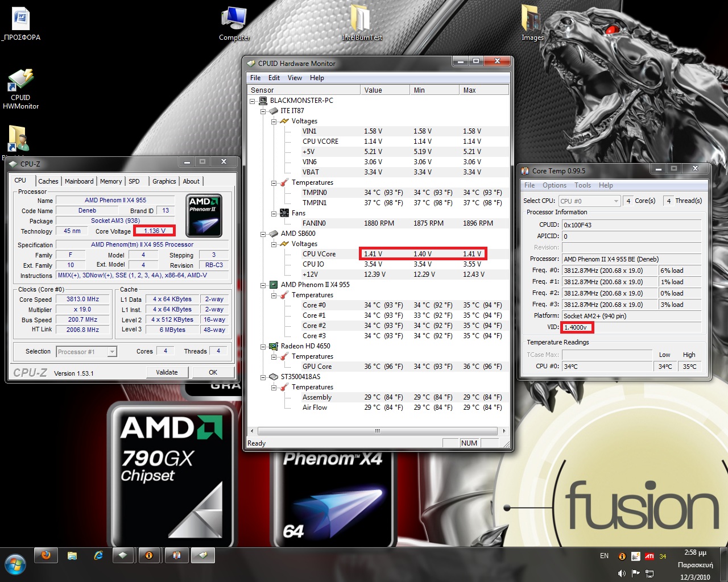The image size is (728, 582).
Task: Open the Computer desktop icon
Action: (234, 24)
